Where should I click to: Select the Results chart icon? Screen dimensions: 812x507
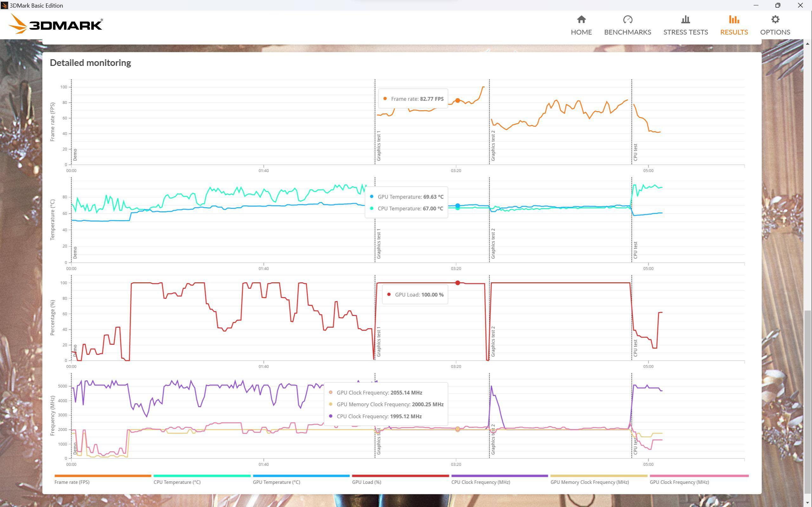pyautogui.click(x=734, y=20)
